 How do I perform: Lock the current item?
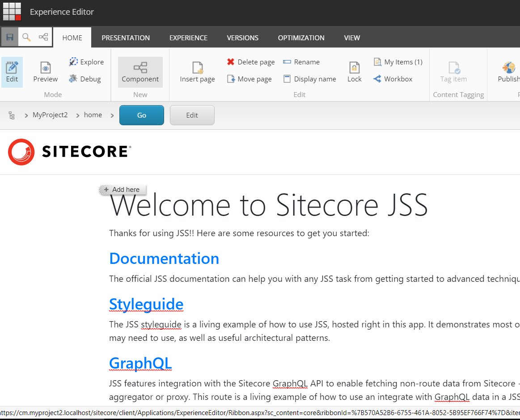(x=354, y=72)
